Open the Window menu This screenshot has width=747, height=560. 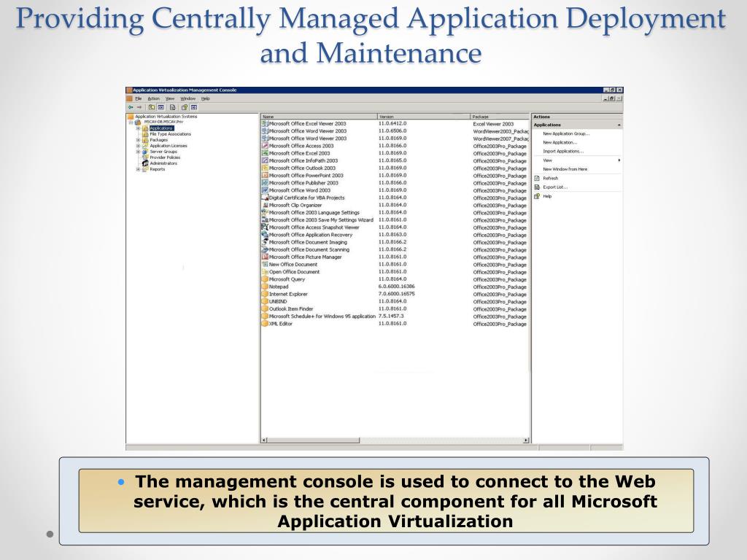coord(187,98)
